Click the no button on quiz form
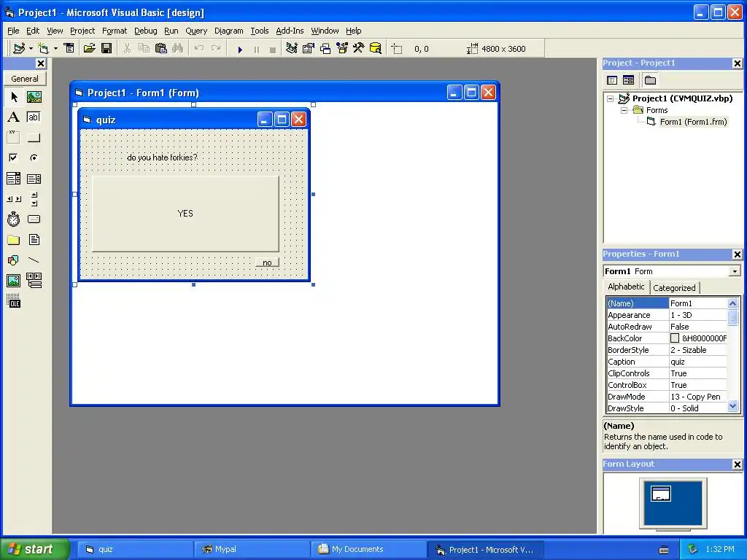Screen dimensions: 747x560 [x=267, y=262]
